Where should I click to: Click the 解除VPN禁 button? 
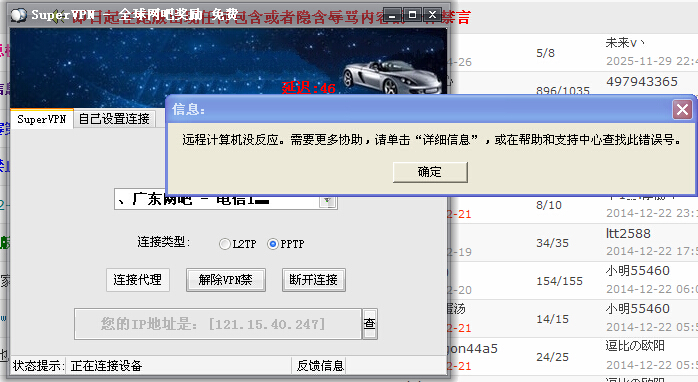(x=226, y=280)
